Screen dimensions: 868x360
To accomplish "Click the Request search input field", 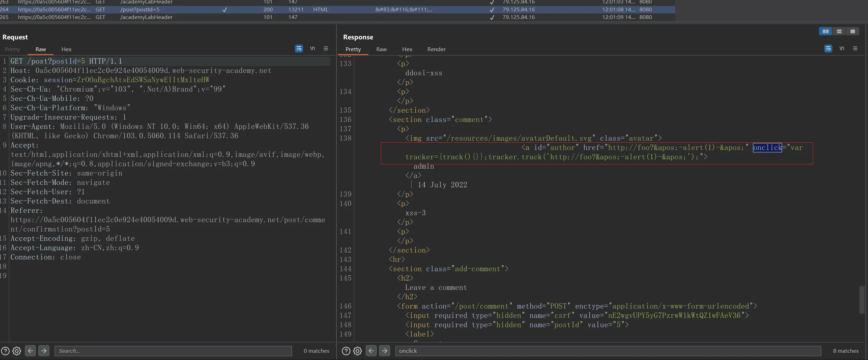I will [x=173, y=351].
